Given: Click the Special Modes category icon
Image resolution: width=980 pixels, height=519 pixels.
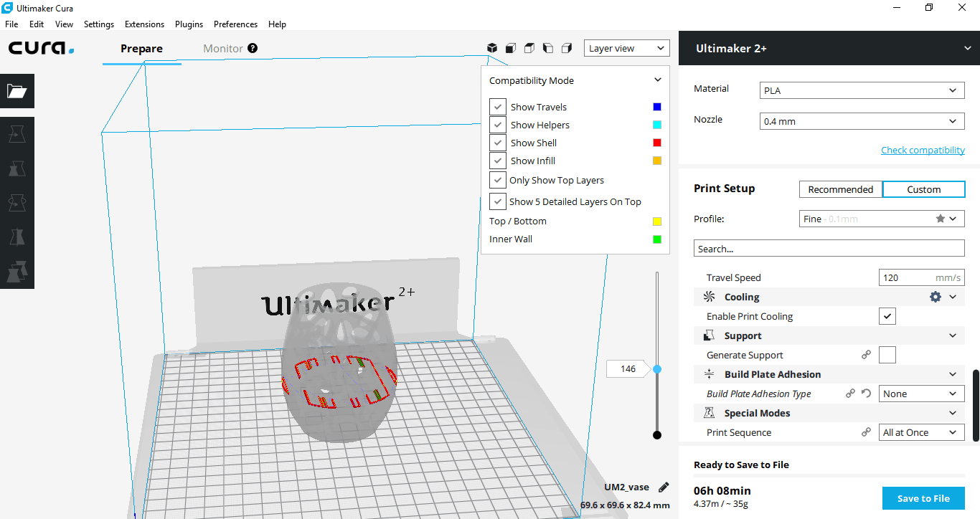Looking at the screenshot, I should [x=710, y=413].
